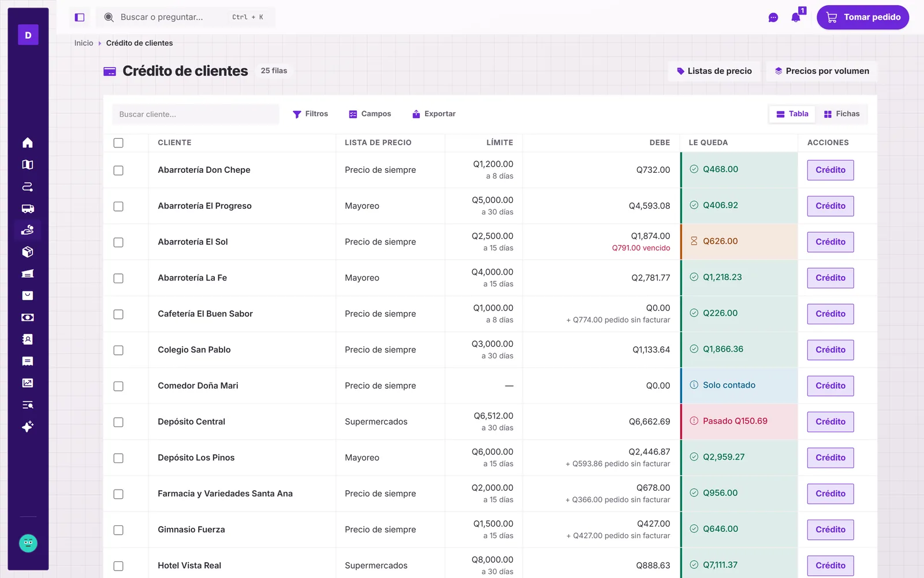This screenshot has width=924, height=578.
Task: Open the Exportar menu
Action: tap(434, 114)
